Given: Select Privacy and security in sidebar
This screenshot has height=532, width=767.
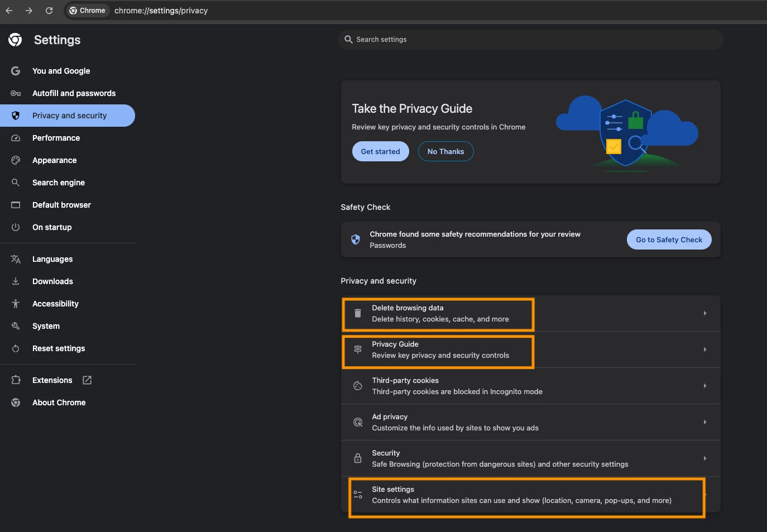Looking at the screenshot, I should (x=68, y=116).
